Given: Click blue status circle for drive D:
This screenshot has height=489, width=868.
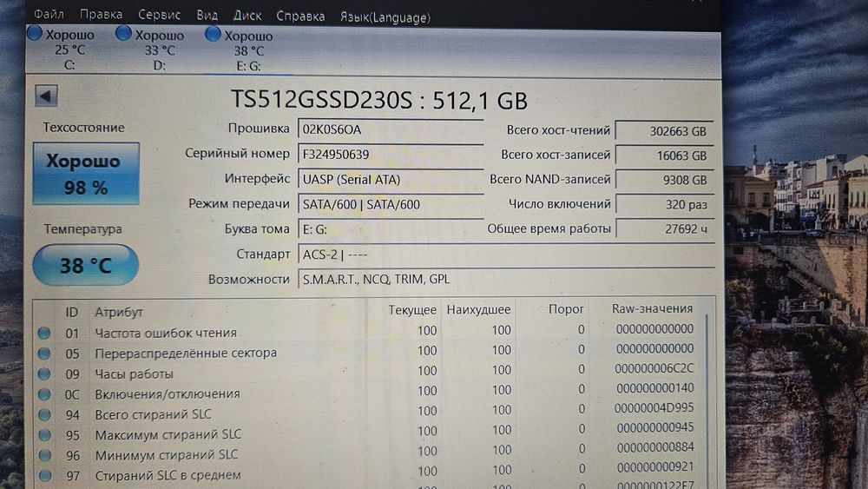Looking at the screenshot, I should (123, 34).
